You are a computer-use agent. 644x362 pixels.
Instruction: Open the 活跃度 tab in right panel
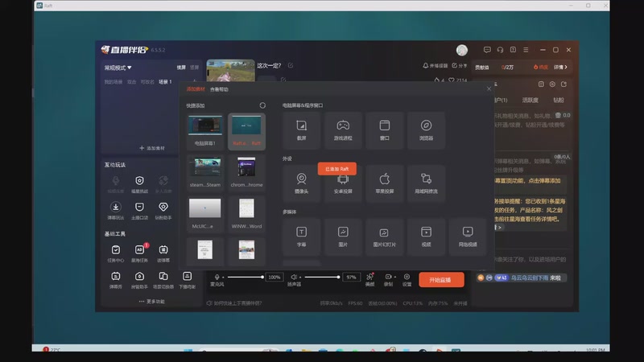pyautogui.click(x=530, y=100)
